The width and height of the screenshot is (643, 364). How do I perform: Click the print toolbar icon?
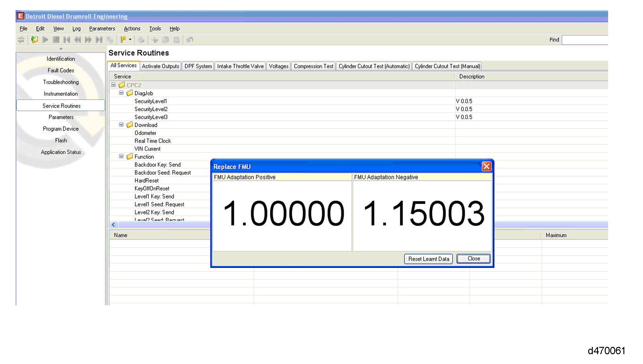pyautogui.click(x=141, y=40)
